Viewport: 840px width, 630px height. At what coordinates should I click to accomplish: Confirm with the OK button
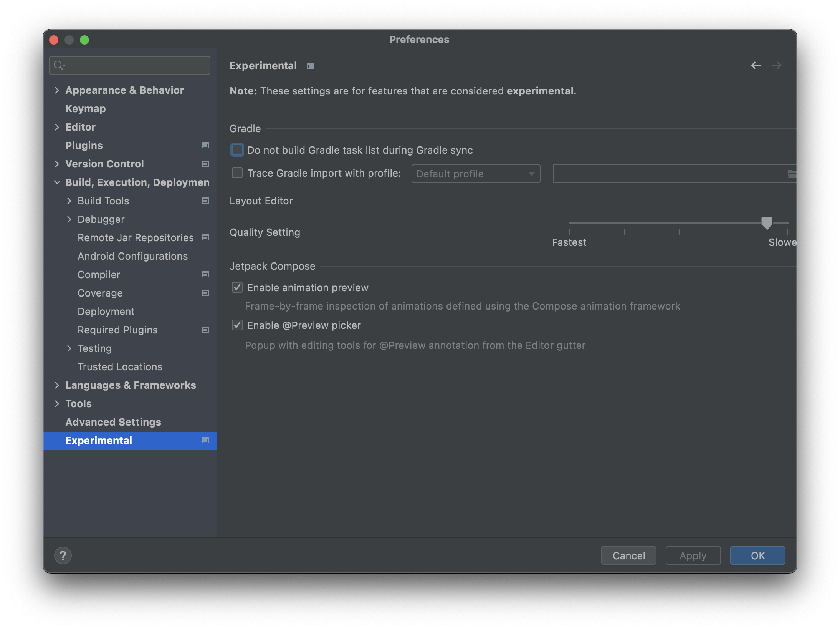coord(757,555)
